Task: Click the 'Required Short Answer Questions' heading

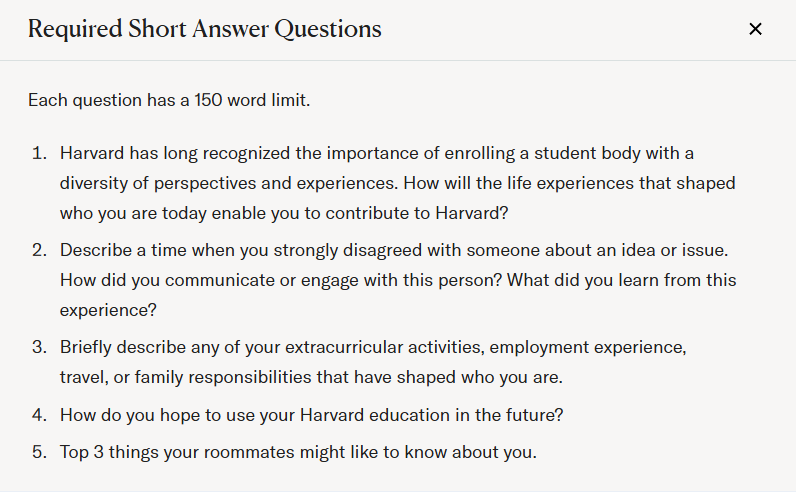Action: (x=205, y=29)
